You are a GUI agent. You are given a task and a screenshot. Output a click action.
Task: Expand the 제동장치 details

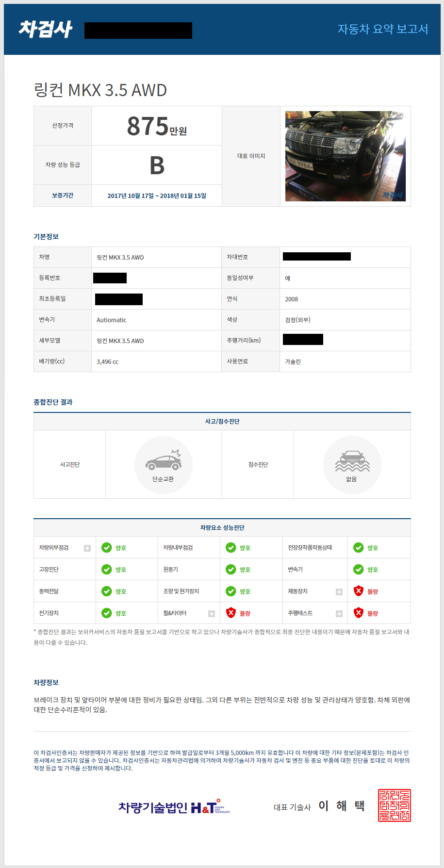pyautogui.click(x=339, y=592)
